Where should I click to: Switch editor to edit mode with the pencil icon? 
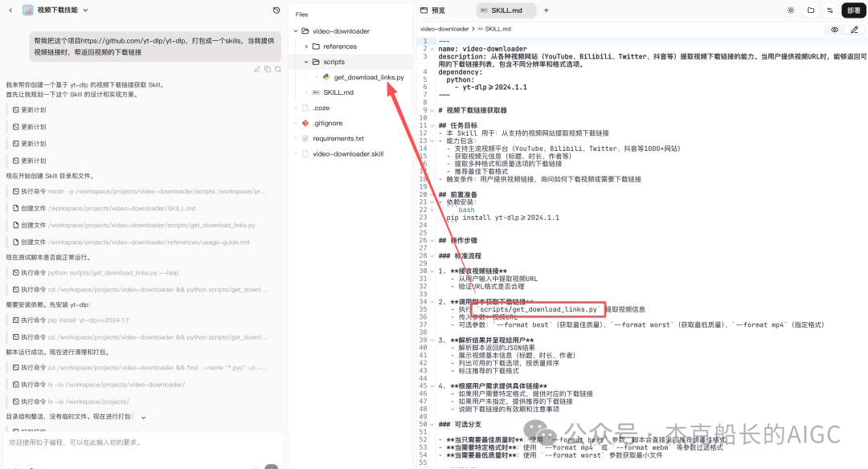pos(854,29)
